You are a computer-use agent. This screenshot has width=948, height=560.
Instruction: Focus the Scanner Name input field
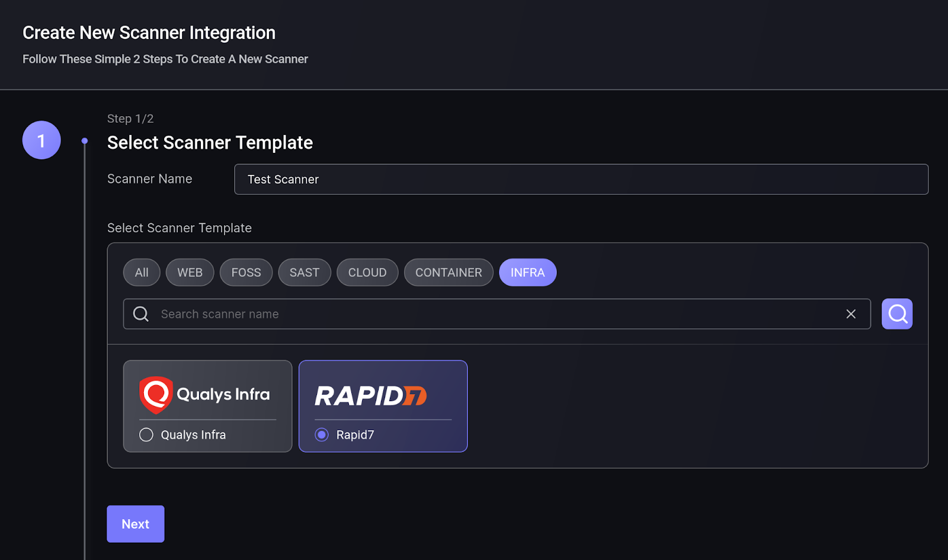tap(581, 180)
